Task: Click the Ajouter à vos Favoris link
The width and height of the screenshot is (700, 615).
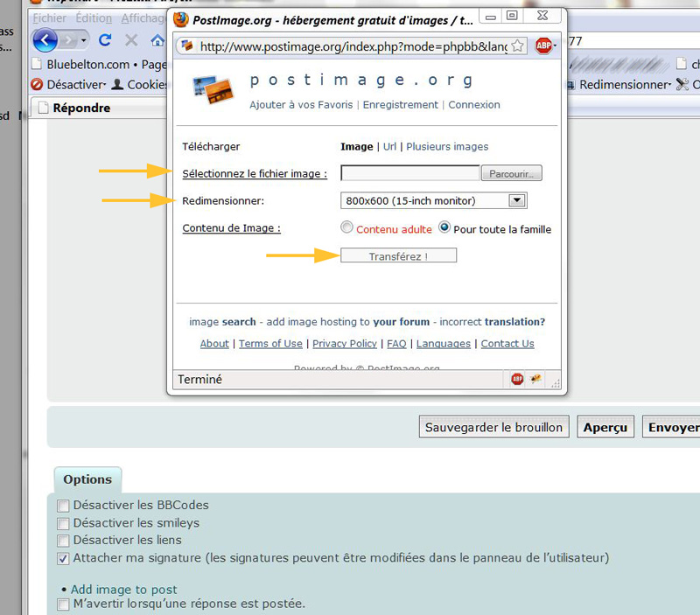Action: [x=301, y=104]
